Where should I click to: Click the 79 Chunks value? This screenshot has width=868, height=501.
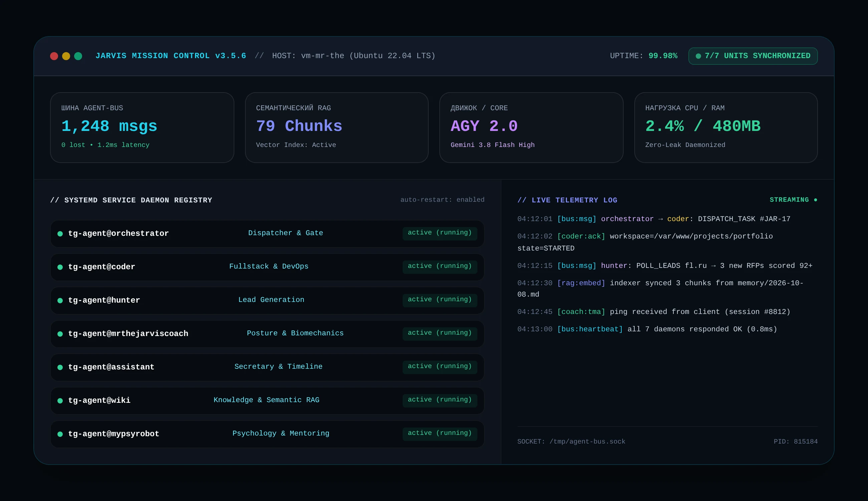click(299, 126)
